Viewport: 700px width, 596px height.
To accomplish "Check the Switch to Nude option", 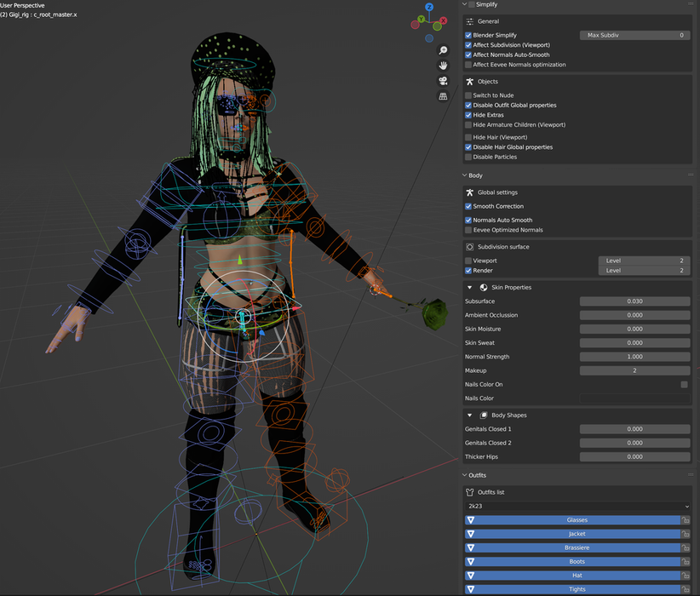I will (468, 95).
